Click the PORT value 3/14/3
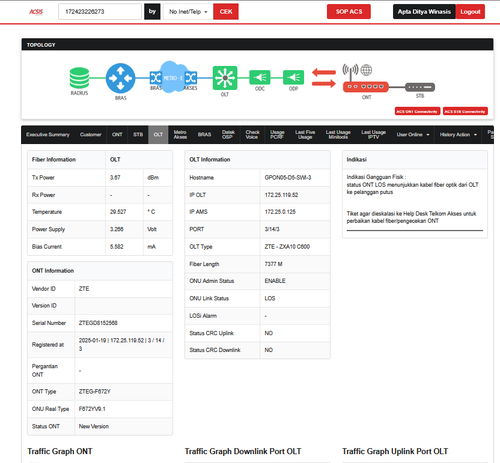The image size is (500, 463). click(272, 229)
